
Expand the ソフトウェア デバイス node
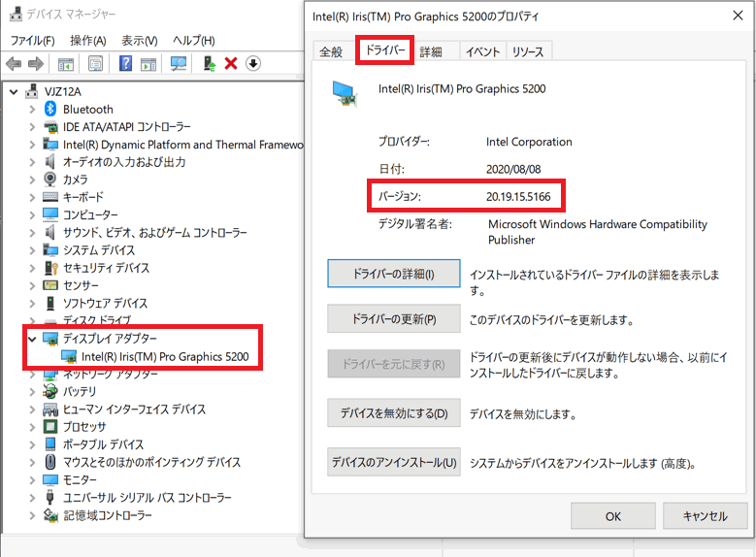click(32, 304)
